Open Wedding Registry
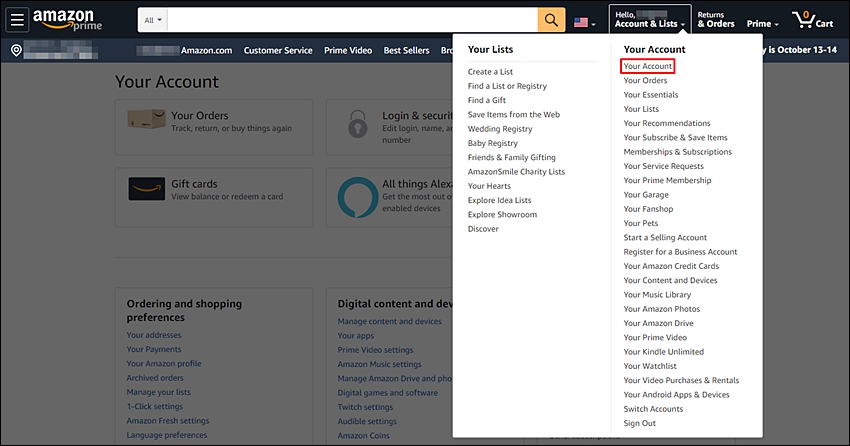 pos(500,129)
